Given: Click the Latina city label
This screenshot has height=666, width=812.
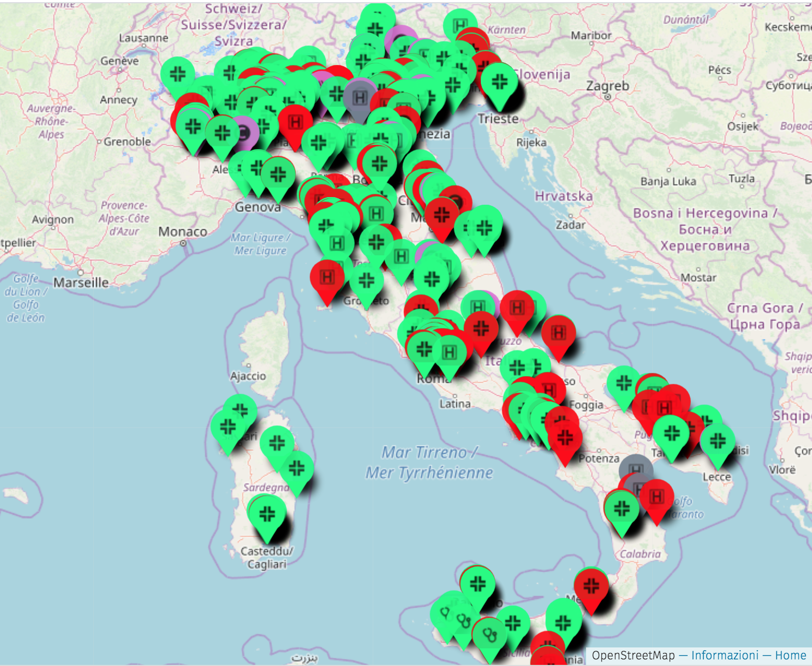Looking at the screenshot, I should (455, 404).
